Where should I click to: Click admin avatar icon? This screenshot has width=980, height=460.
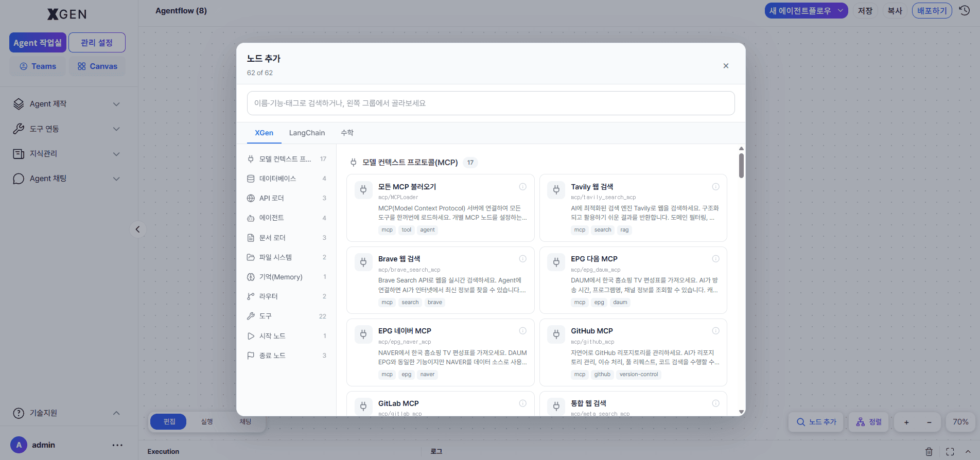[19, 445]
